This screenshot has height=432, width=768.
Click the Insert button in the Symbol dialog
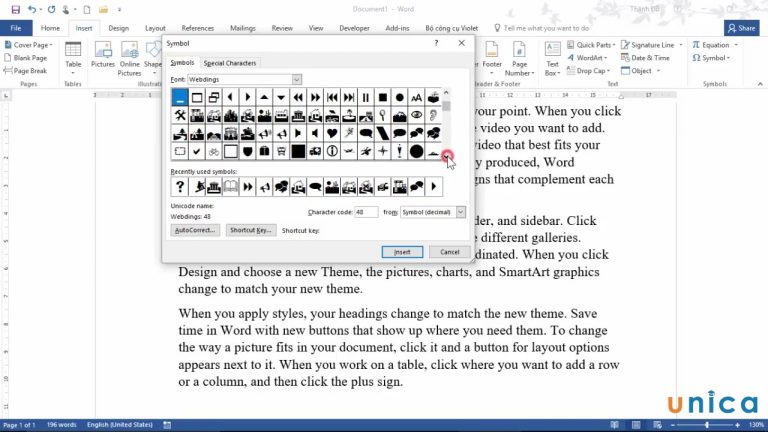coord(402,252)
